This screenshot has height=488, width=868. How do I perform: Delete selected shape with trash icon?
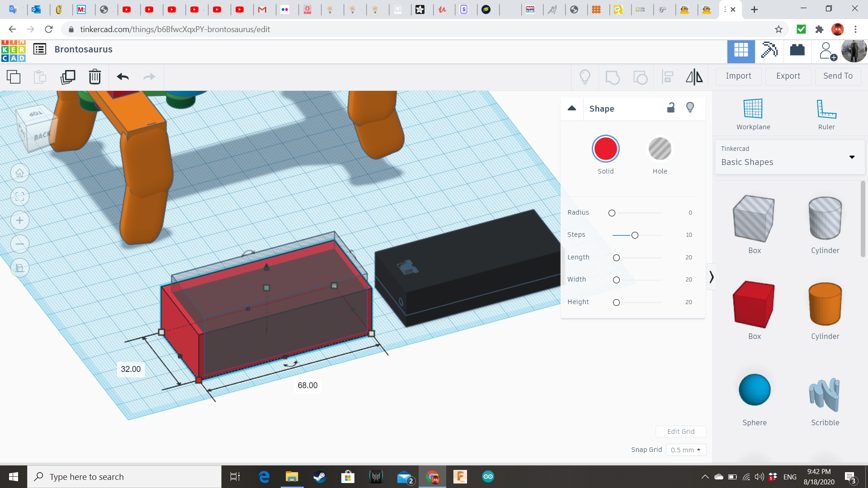[x=95, y=77]
